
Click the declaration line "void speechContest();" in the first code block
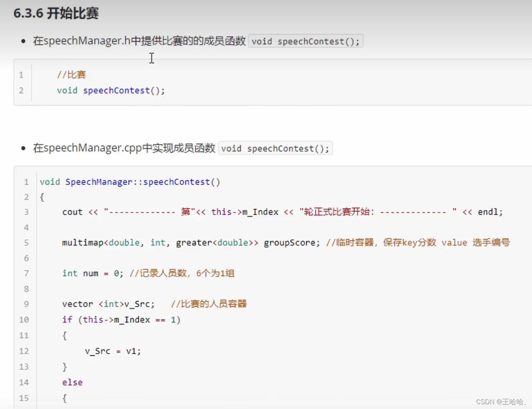[x=111, y=91]
